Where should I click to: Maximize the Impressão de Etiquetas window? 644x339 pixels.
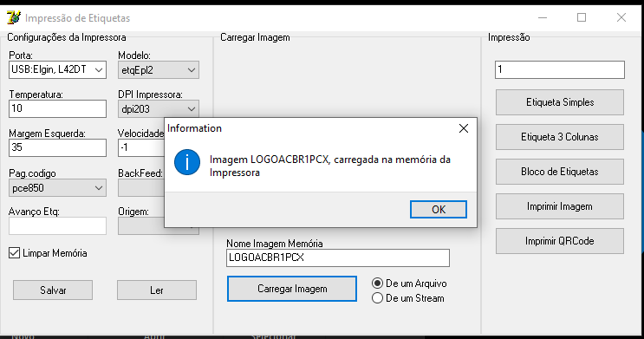click(x=582, y=17)
